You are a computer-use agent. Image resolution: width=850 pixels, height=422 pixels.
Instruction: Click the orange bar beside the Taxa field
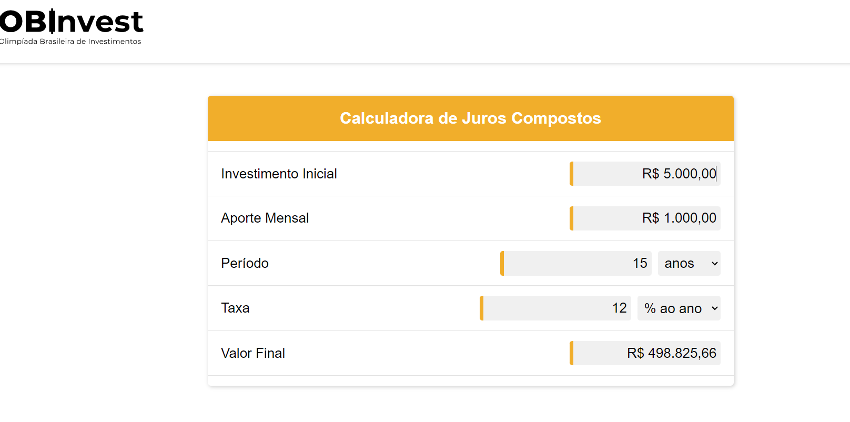[x=481, y=308]
